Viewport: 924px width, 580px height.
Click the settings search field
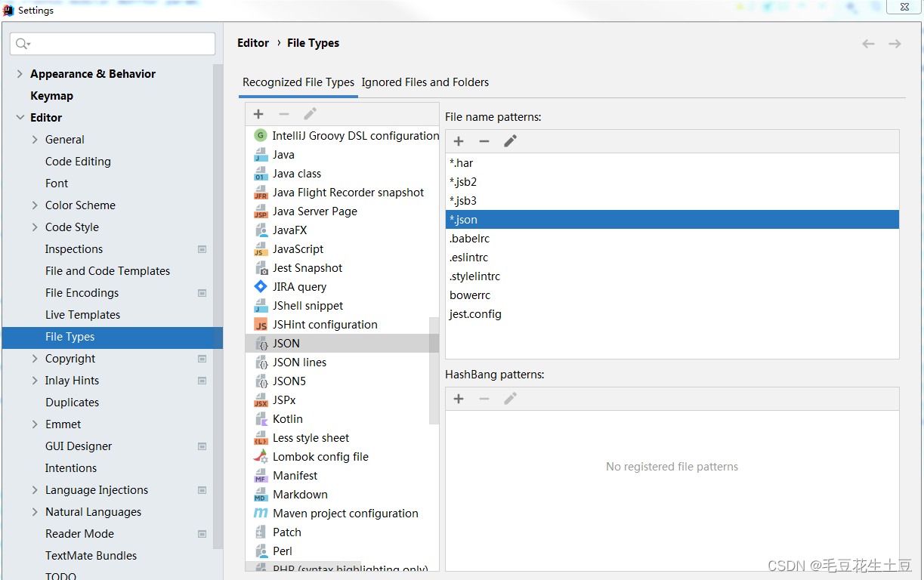(x=112, y=43)
